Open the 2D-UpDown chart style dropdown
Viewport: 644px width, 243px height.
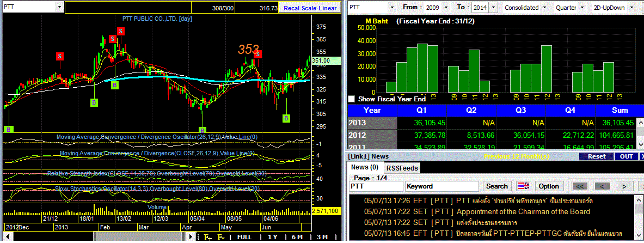(x=633, y=8)
